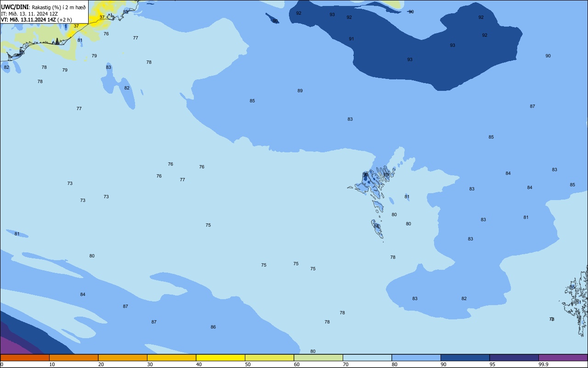Click the '91' humidity value on the map
Viewport: 588px width, 368px height.
(x=351, y=39)
